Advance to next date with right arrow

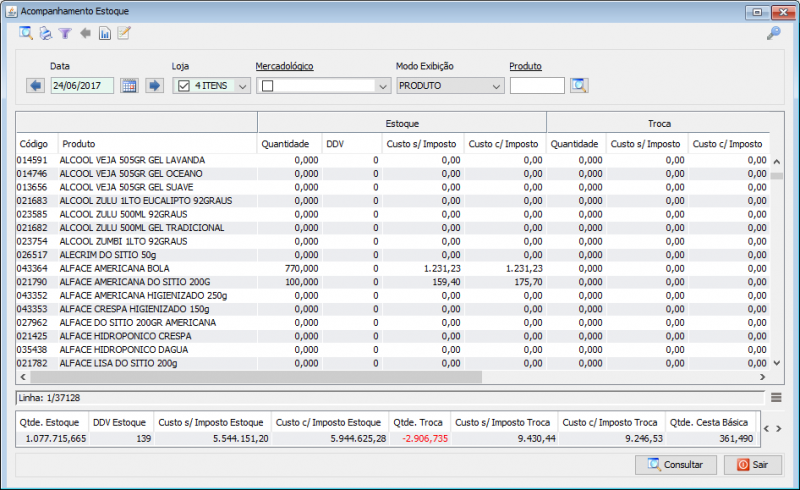(x=154, y=85)
